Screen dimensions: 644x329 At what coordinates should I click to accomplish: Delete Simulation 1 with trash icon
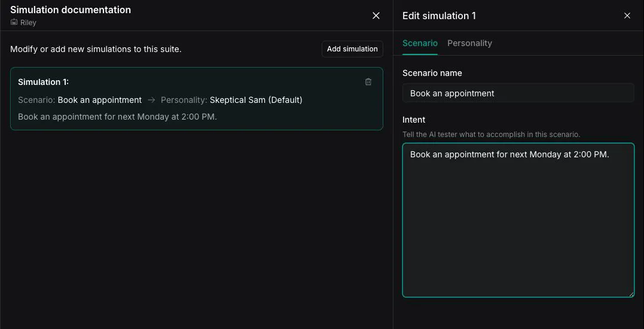coord(368,82)
